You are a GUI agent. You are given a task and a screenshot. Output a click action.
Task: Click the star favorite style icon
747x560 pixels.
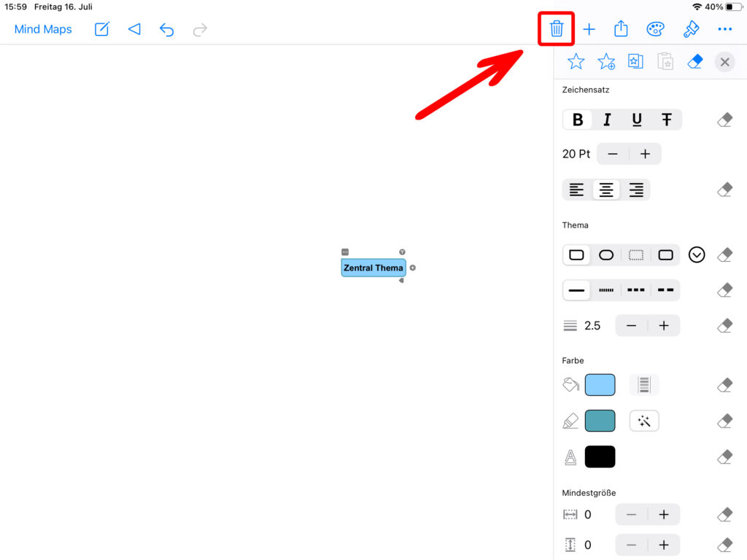576,62
